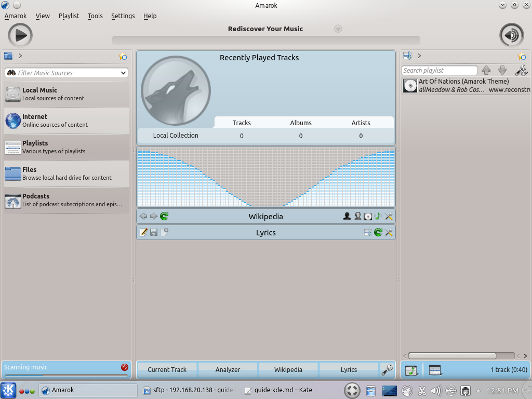Click the track seek progress slider

266,41
